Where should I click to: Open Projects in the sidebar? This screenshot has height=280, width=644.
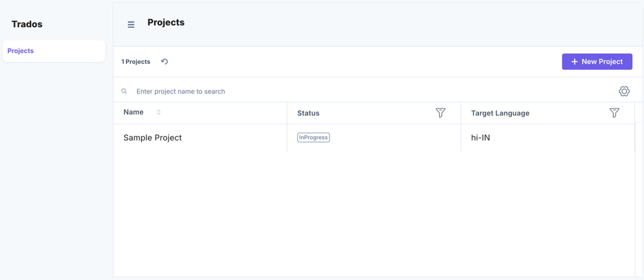point(54,51)
